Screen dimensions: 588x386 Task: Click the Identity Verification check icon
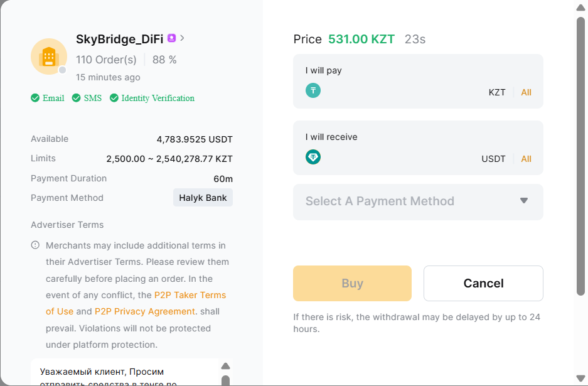point(114,98)
